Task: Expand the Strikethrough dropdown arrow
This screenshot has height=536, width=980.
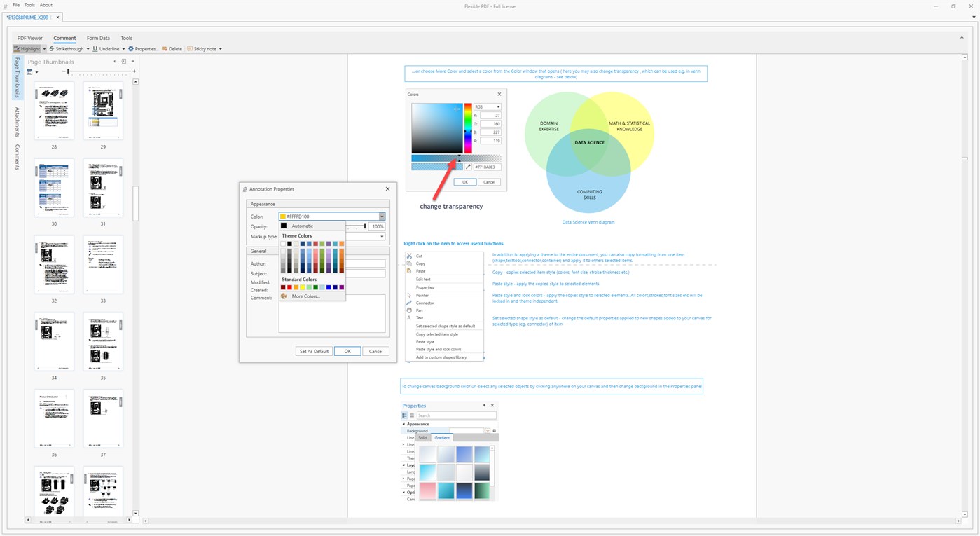Action: 88,49
